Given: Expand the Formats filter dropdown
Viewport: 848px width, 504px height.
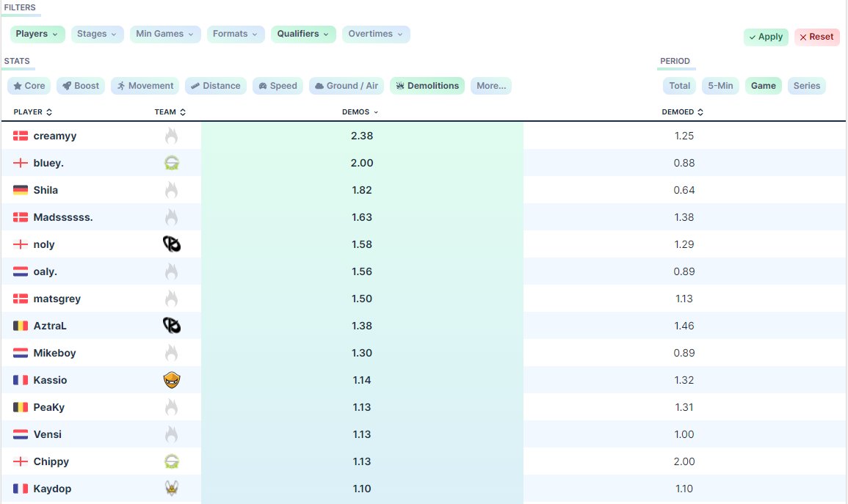Looking at the screenshot, I should 235,34.
